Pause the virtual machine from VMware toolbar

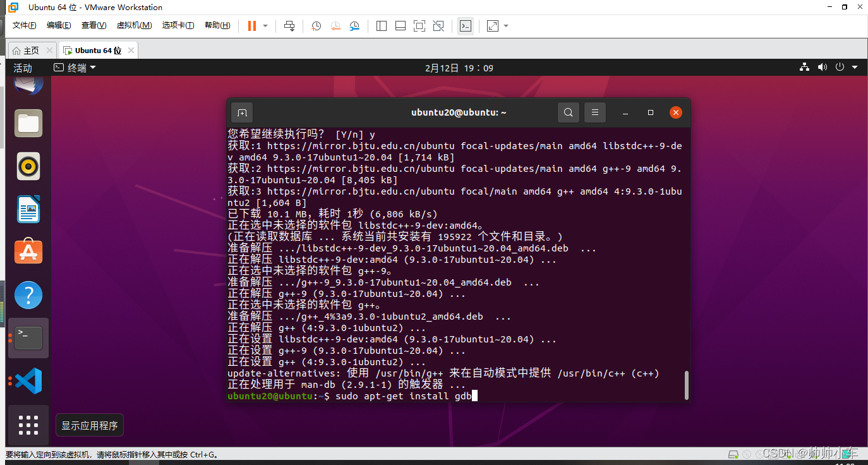252,26
